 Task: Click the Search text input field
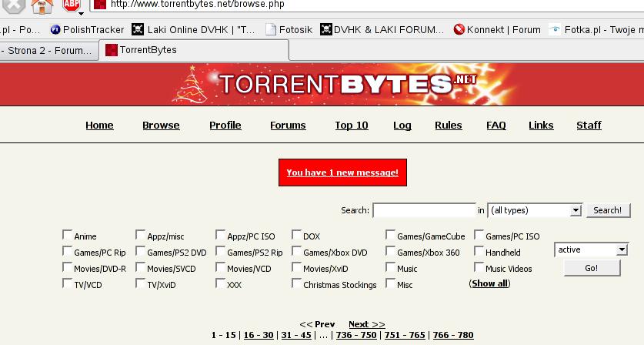[424, 210]
